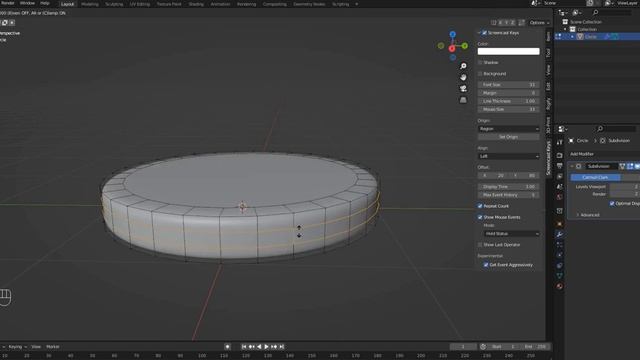Image resolution: width=640 pixels, height=360 pixels.
Task: Toggle Subdivision modifier viewport visibility
Action: (637, 166)
